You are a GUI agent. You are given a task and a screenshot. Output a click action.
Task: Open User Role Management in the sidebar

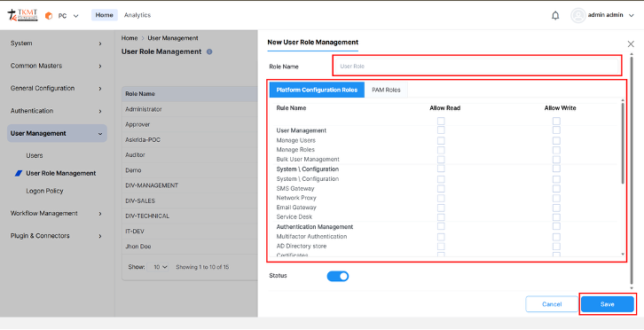tap(61, 173)
